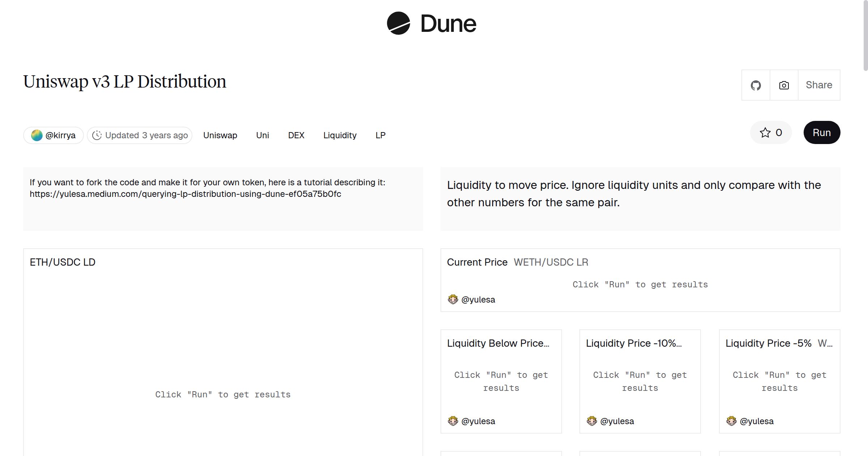868x456 pixels.
Task: Click @yulesa's avatar on Liquidity Price -5% card
Action: pos(731,421)
